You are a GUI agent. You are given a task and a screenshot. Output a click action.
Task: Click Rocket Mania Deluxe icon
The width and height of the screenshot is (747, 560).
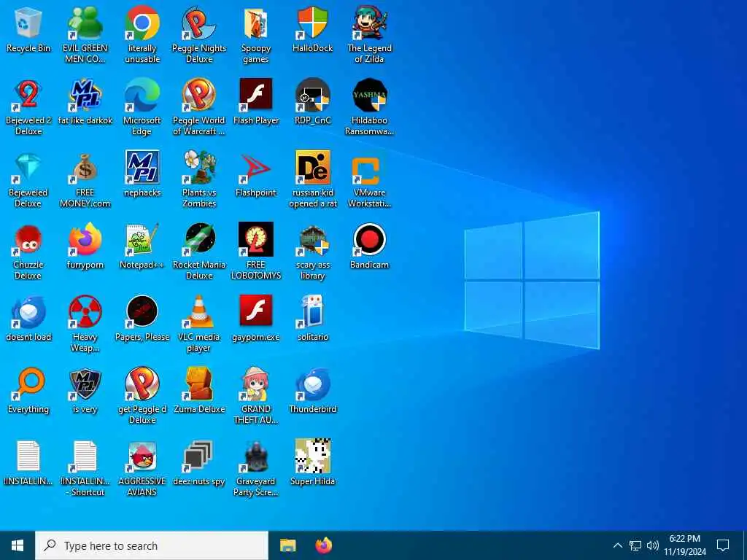click(199, 239)
